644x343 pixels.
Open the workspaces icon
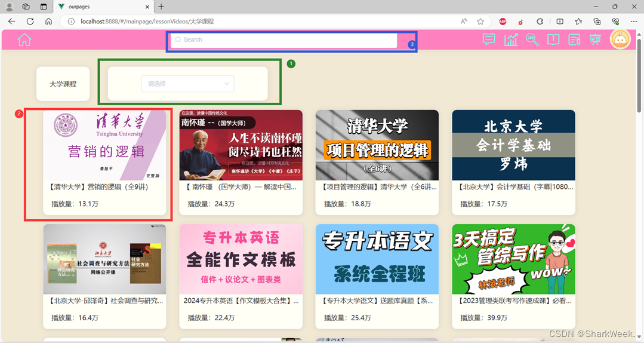(x=26, y=7)
